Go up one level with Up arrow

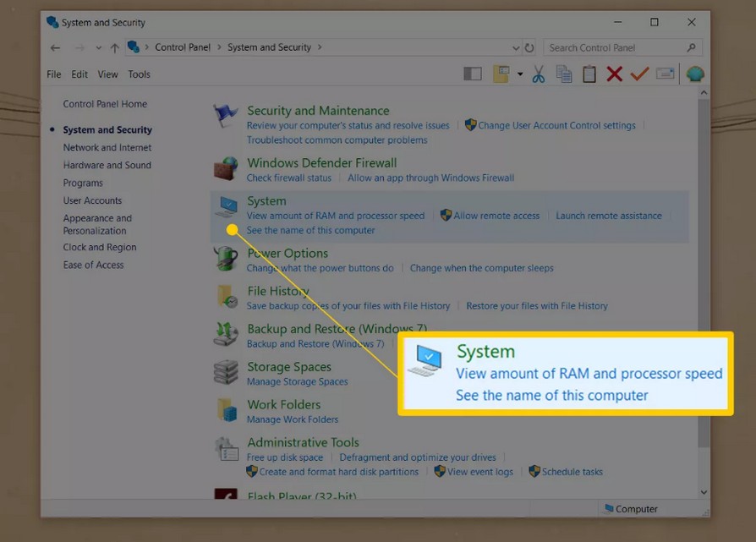pyautogui.click(x=114, y=47)
